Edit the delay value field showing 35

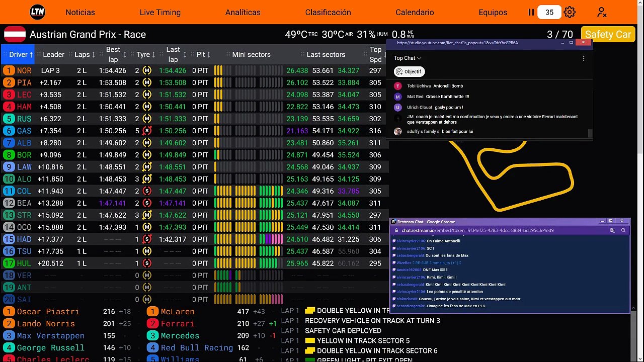pyautogui.click(x=549, y=12)
